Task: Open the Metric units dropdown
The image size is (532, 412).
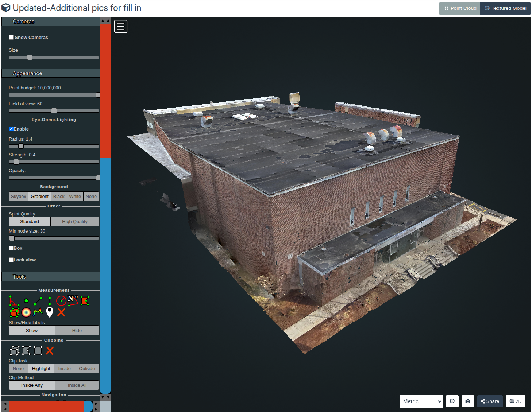Action: [421, 401]
